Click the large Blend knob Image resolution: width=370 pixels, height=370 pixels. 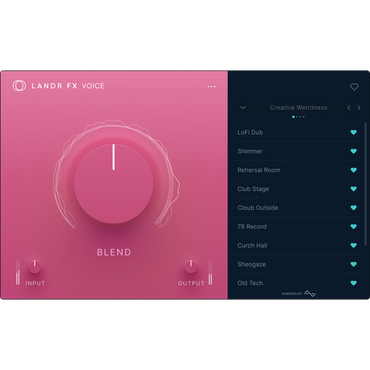click(x=114, y=184)
